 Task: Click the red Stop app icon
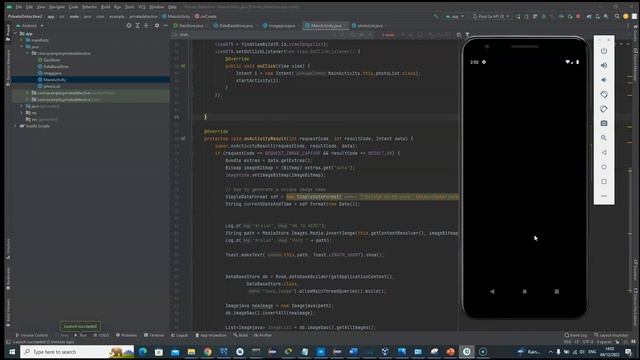(578, 16)
